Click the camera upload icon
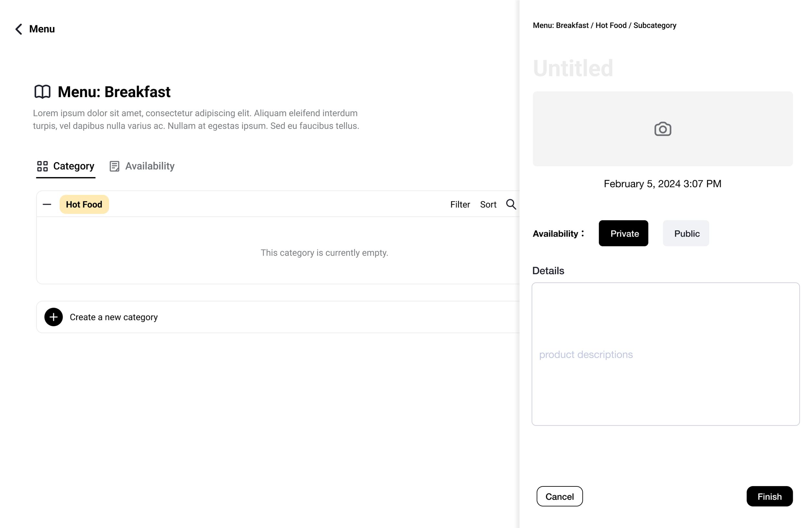Image resolution: width=812 pixels, height=528 pixels. coord(663,129)
